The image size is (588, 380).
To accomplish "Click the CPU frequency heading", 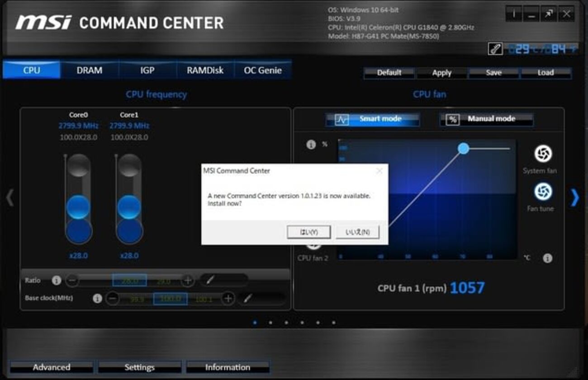I will tap(156, 94).
